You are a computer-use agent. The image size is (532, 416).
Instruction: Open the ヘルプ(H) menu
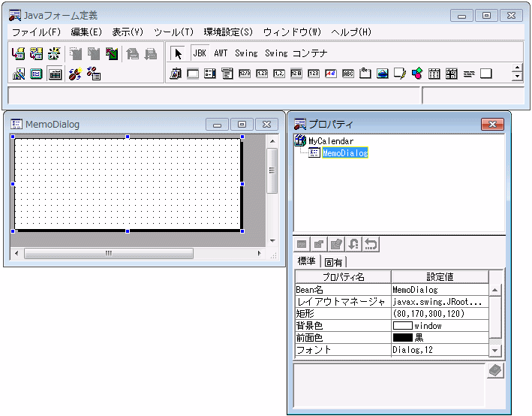(351, 32)
